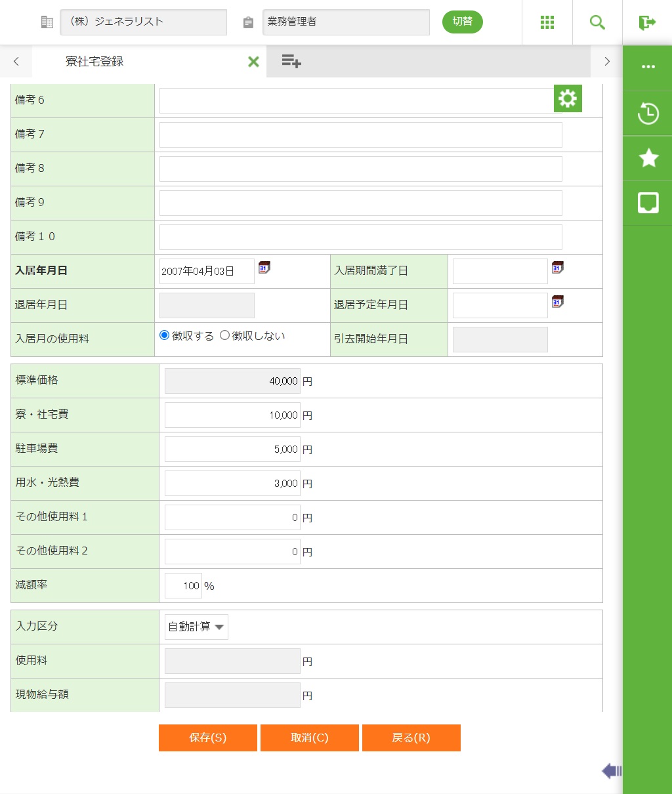Switch to the 寮社宅登録 tab
Viewport: 672px width, 794px height.
[94, 62]
